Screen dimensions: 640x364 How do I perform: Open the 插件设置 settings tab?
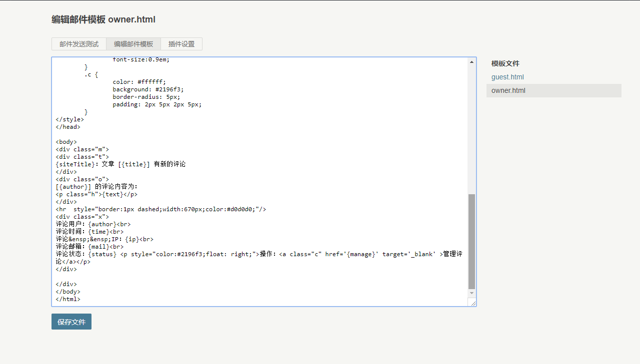pos(181,44)
